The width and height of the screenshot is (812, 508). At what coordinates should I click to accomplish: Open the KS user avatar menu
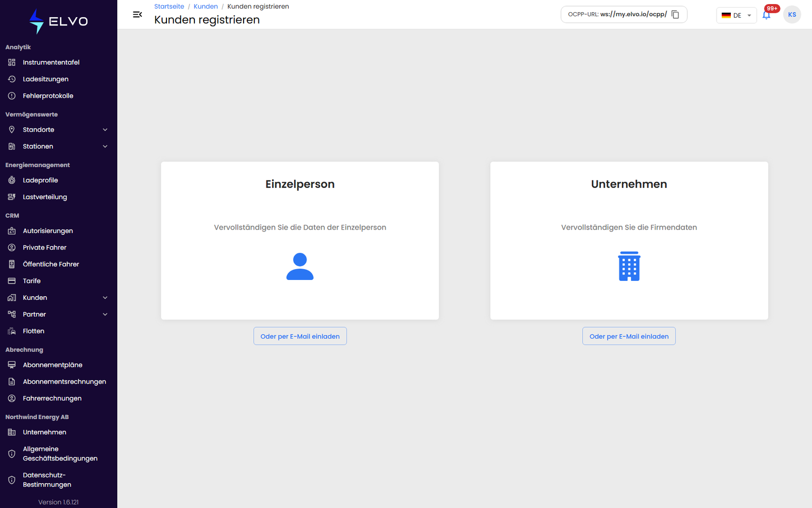click(792, 15)
